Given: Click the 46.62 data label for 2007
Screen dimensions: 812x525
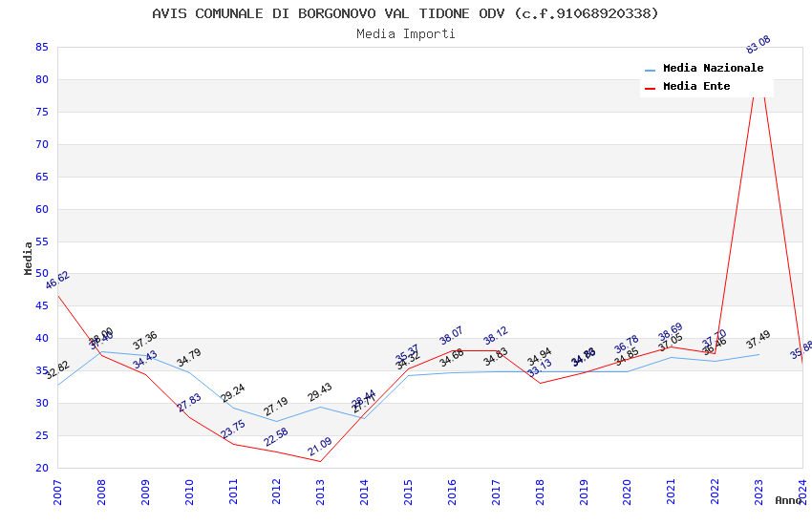Looking at the screenshot, I should pyautogui.click(x=57, y=280).
